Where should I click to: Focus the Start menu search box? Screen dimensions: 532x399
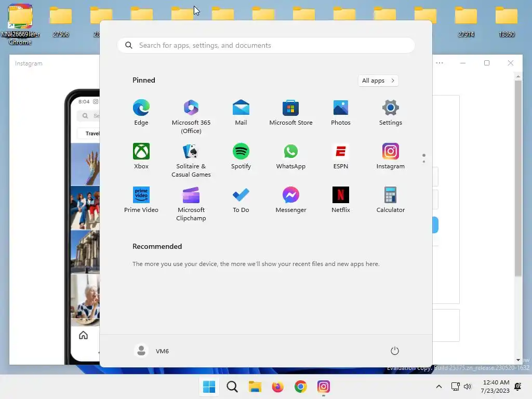pos(266,46)
